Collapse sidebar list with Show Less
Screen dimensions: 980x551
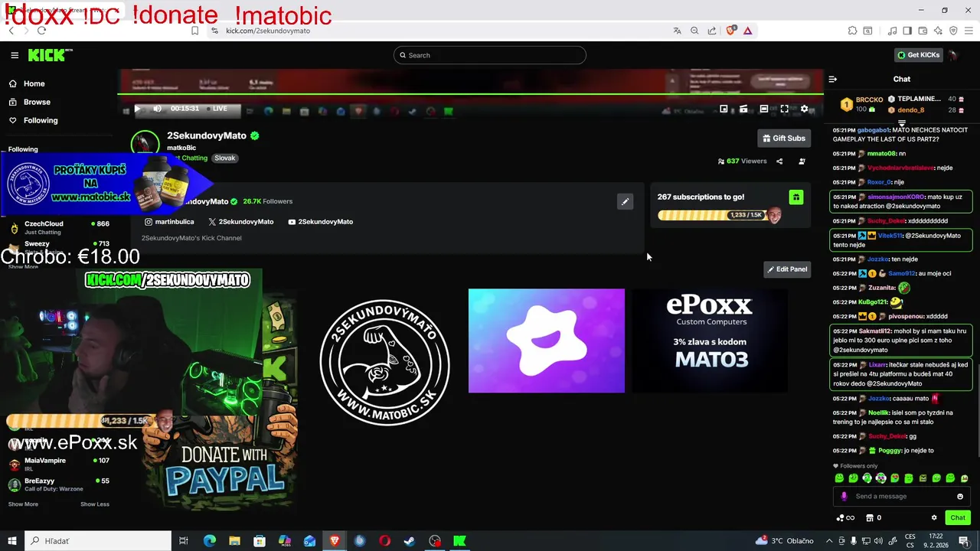pos(95,504)
